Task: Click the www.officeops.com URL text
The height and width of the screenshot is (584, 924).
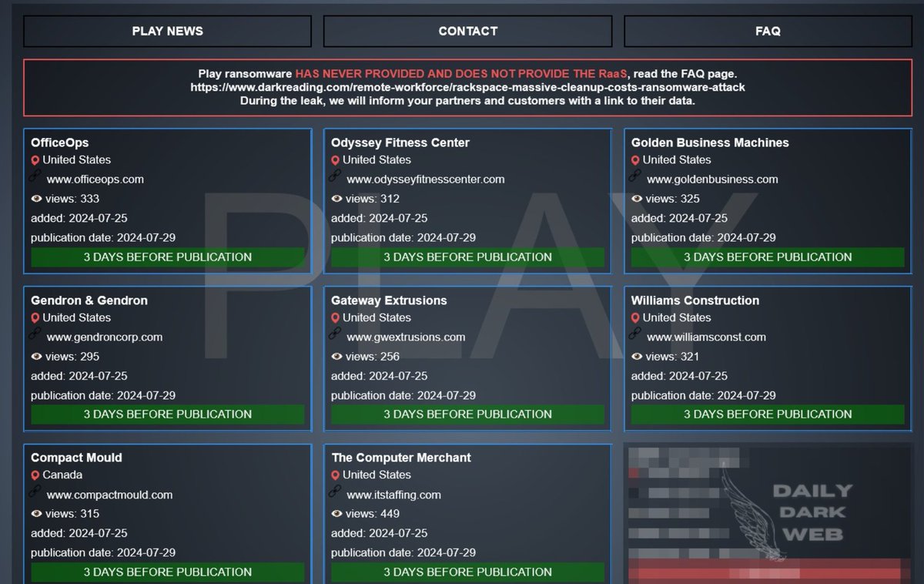Action: pyautogui.click(x=95, y=180)
